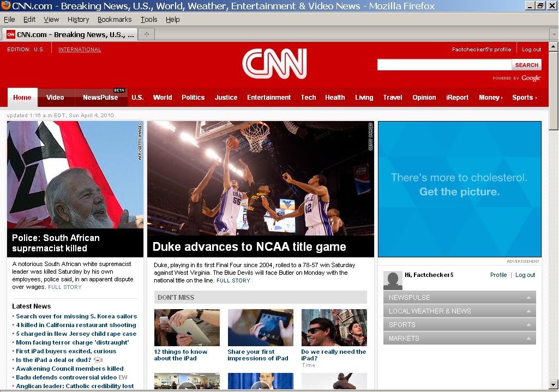Open 'Anglican leader: Catholic credibility lost'
This screenshot has width=559, height=392.
pos(75,386)
